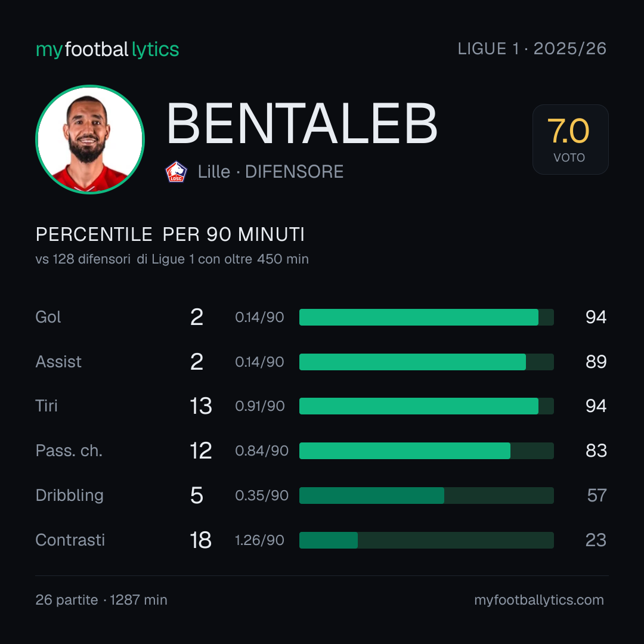
Task: Click the myfootballytics logo
Action: pyautogui.click(x=107, y=49)
